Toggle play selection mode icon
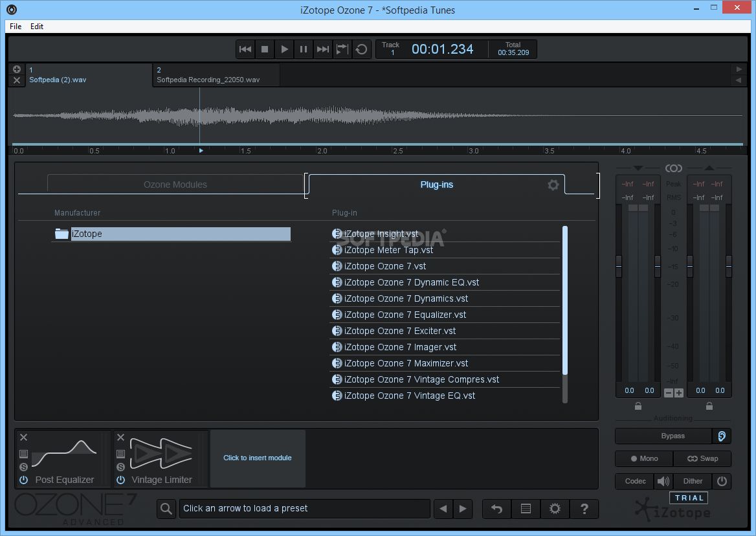756x536 pixels. pyautogui.click(x=342, y=49)
